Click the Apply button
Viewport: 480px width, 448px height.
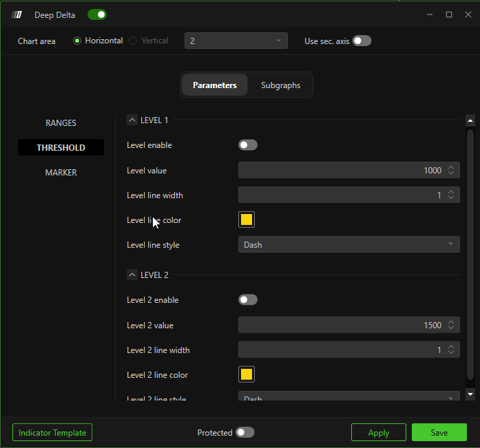tap(378, 432)
